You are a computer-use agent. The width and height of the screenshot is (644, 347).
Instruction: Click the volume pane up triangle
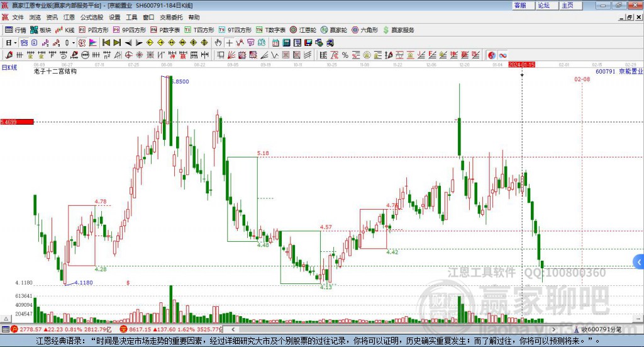point(5,319)
